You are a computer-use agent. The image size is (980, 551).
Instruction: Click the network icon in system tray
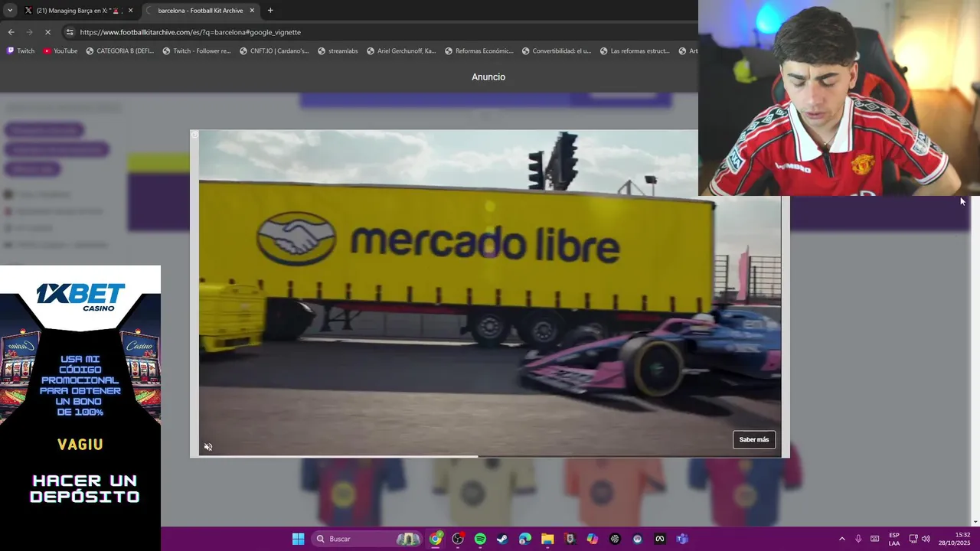(x=913, y=539)
